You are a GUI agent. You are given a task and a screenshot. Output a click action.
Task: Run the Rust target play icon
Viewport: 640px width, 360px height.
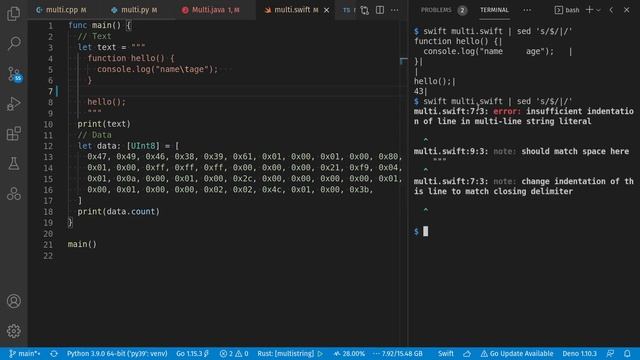point(320,353)
